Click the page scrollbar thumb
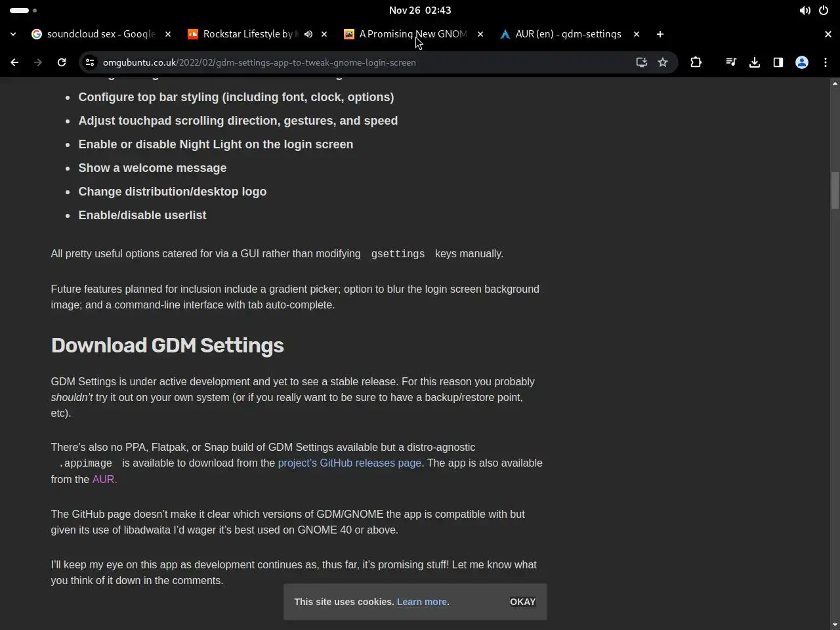This screenshot has height=630, width=840. tap(835, 190)
